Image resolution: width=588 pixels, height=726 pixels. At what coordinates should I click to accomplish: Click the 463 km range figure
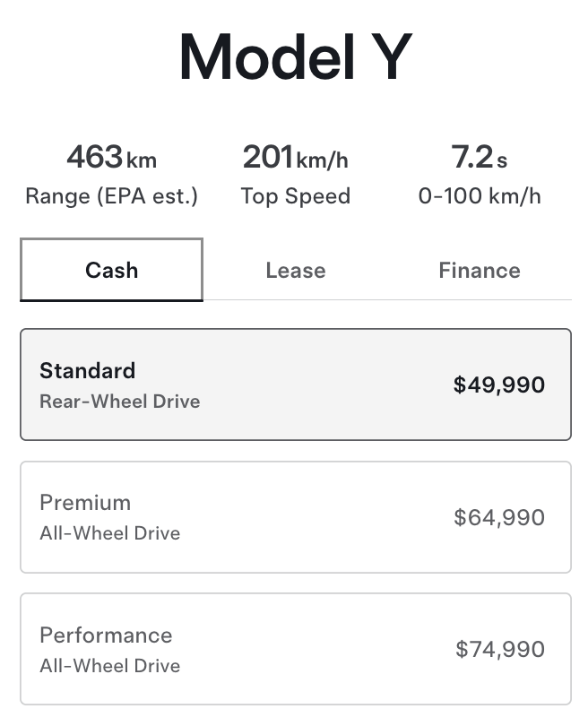click(111, 158)
